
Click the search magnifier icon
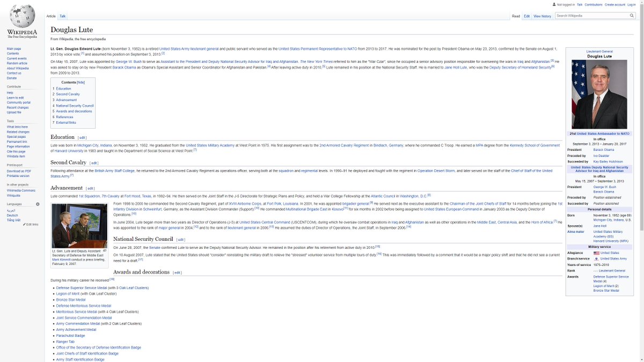pos(632,16)
